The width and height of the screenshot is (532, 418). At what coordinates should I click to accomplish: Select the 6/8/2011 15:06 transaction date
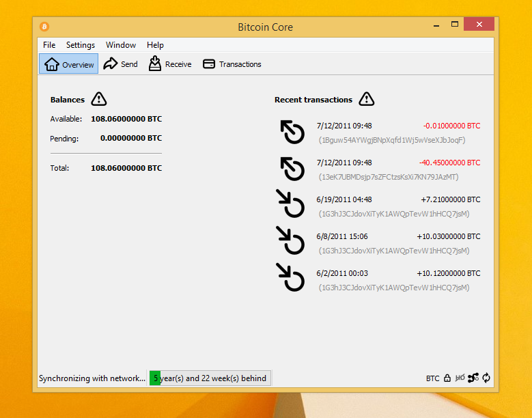[342, 236]
